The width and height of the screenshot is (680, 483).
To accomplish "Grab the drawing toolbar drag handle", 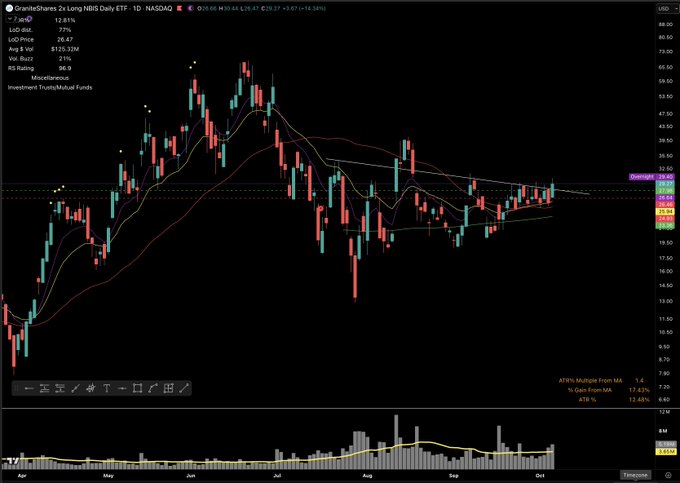I will [16, 388].
